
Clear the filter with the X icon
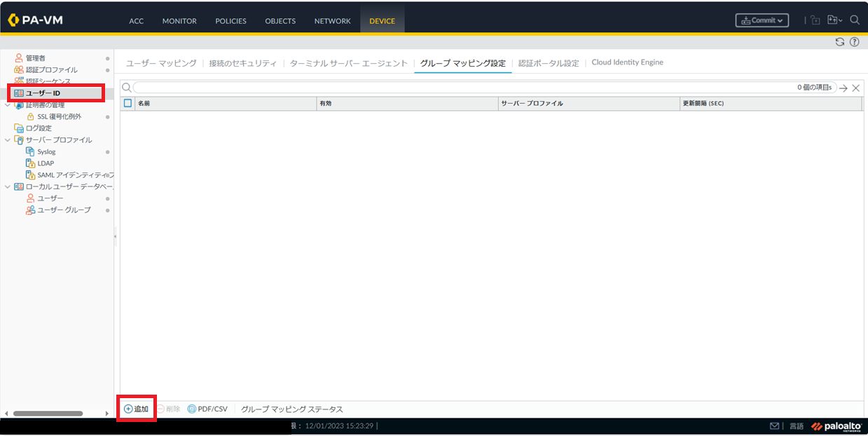[855, 88]
